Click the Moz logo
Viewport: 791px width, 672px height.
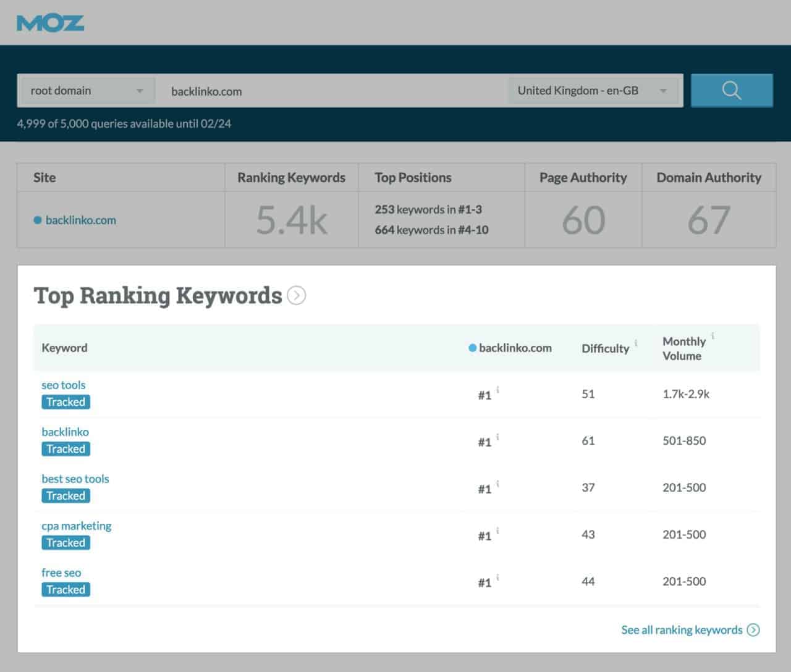(x=51, y=23)
